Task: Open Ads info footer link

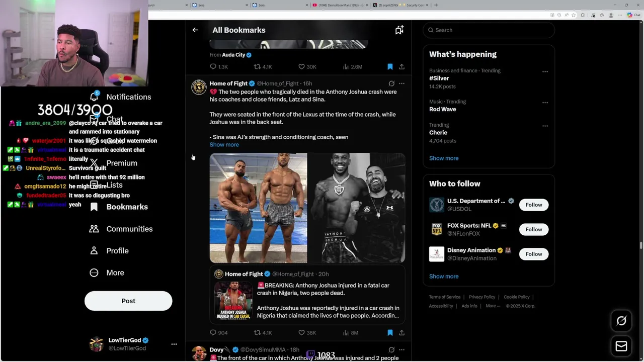Action: [x=469, y=306]
